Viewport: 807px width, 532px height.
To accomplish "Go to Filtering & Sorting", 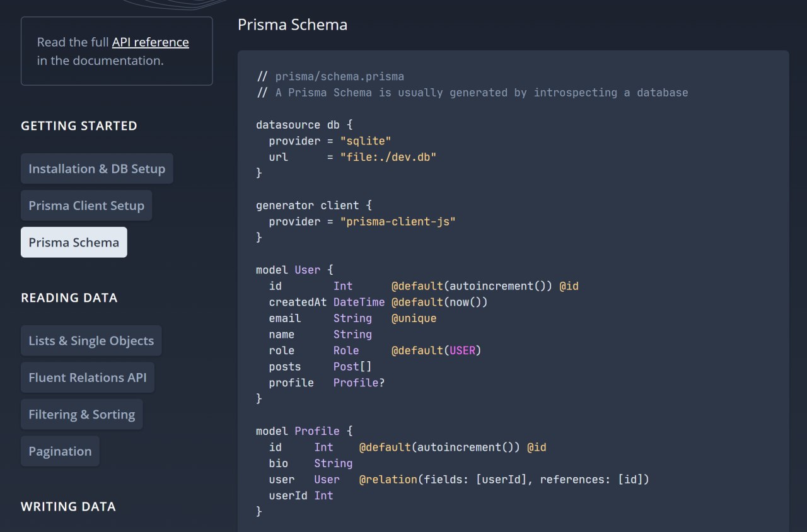I will click(x=82, y=415).
